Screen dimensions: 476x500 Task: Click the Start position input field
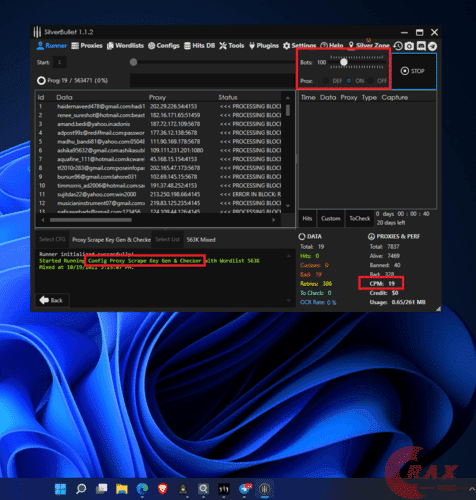(60, 62)
